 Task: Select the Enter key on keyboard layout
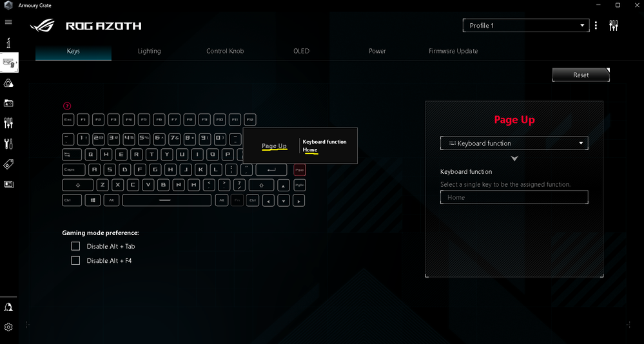271,169
